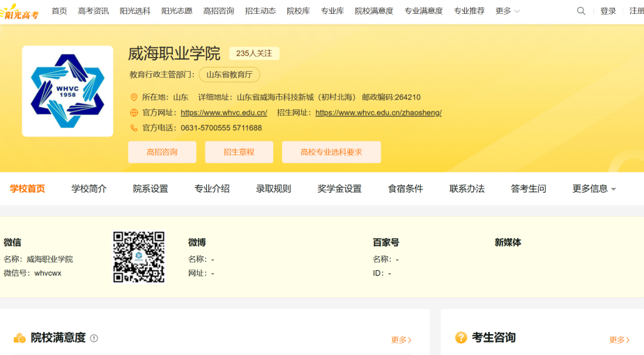Open 阳光志愿 in top navigation

(176, 11)
